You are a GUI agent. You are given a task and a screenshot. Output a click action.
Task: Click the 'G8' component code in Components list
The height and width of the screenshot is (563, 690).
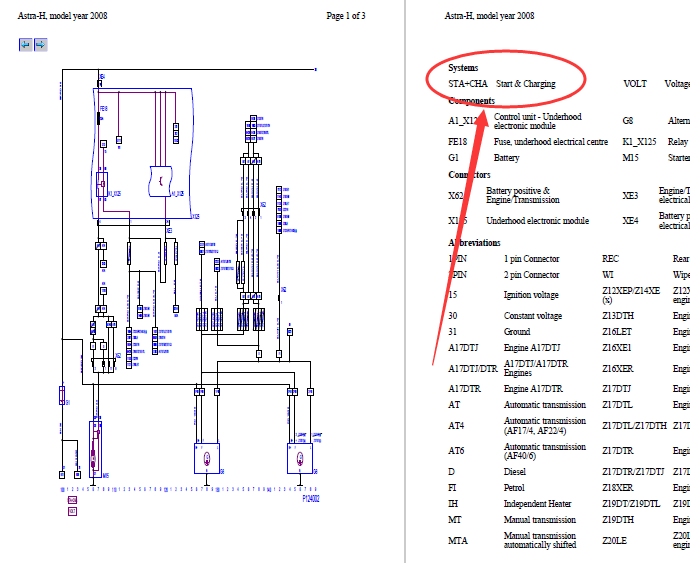pos(628,121)
